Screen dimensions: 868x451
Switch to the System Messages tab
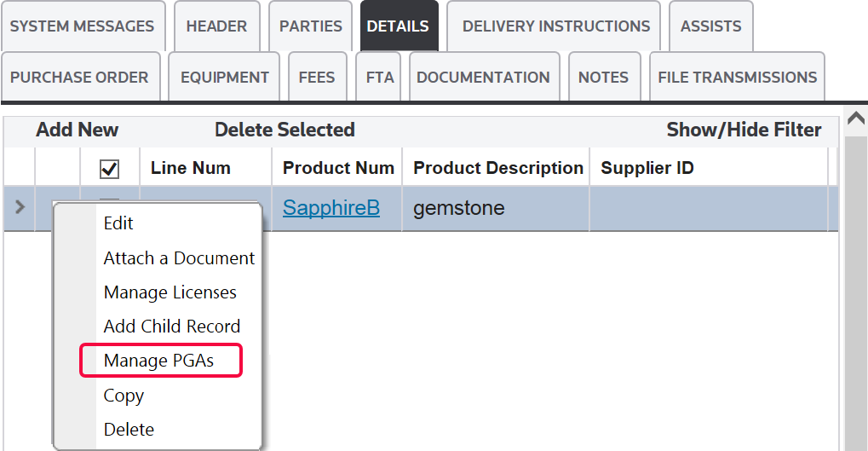pyautogui.click(x=82, y=26)
